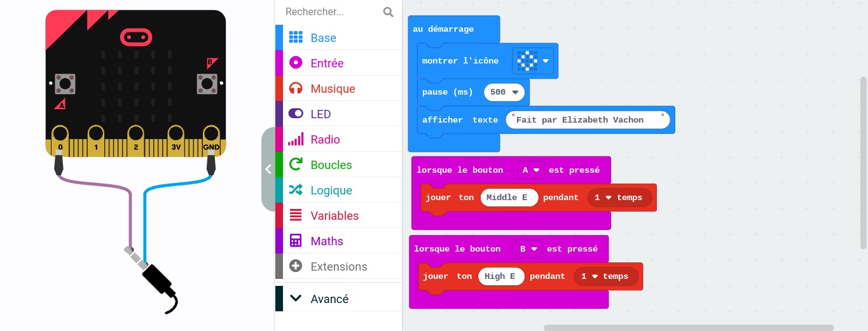Open the beat dropdown next to High E
This screenshot has height=331, width=868.
[606, 276]
